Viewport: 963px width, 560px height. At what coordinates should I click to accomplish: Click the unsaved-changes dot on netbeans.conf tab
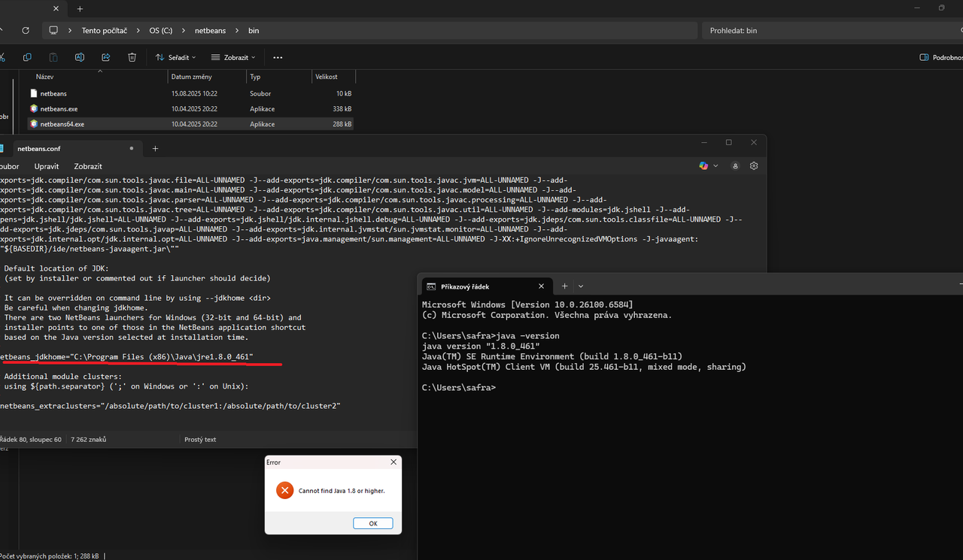(132, 149)
